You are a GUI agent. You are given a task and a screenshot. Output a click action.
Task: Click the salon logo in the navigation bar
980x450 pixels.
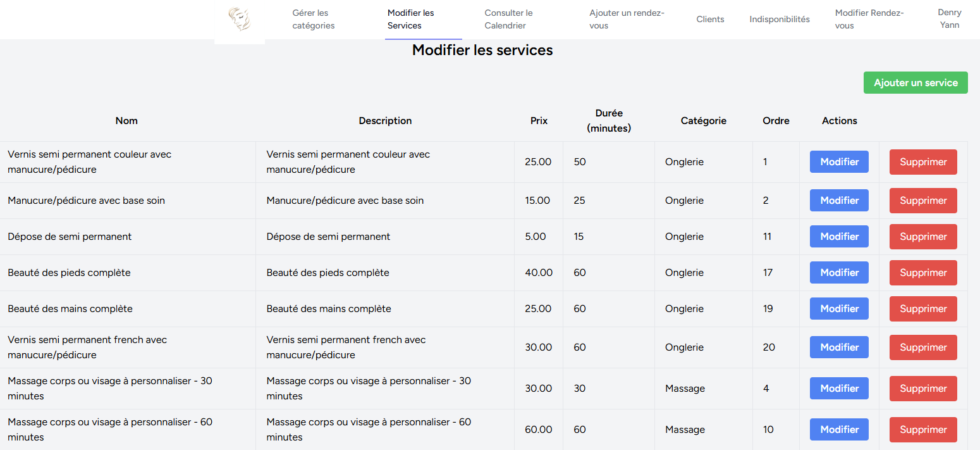(240, 20)
